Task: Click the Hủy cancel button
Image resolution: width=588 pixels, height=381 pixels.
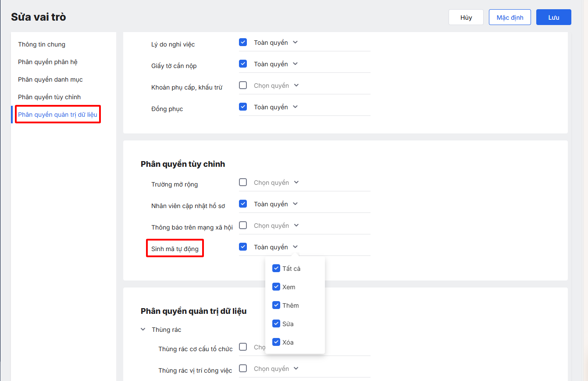Action: pyautogui.click(x=466, y=18)
